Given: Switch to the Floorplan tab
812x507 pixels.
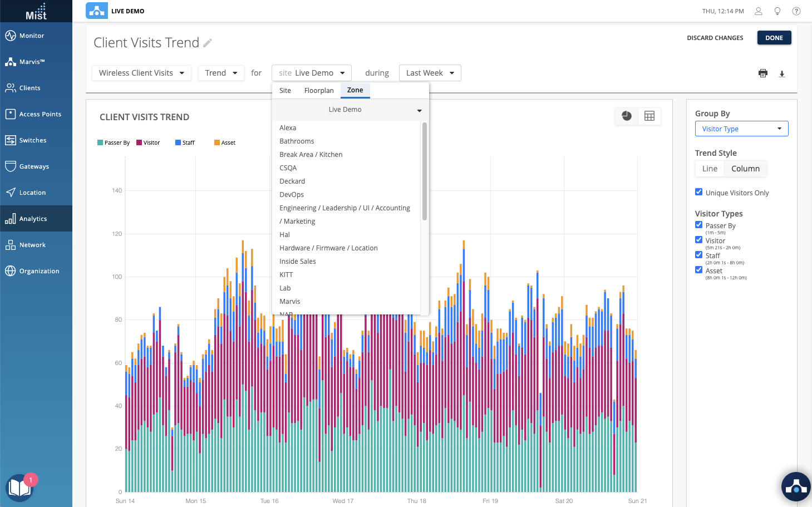Looking at the screenshot, I should coord(319,90).
